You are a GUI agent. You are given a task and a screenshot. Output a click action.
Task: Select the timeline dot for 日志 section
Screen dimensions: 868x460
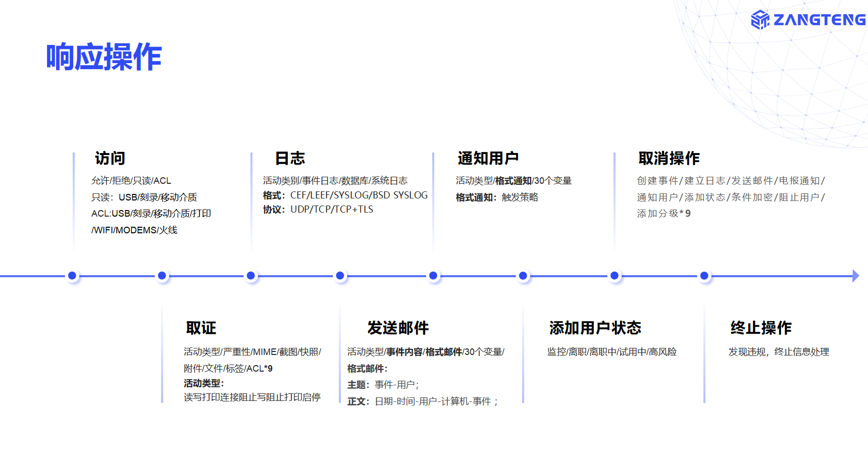[251, 276]
